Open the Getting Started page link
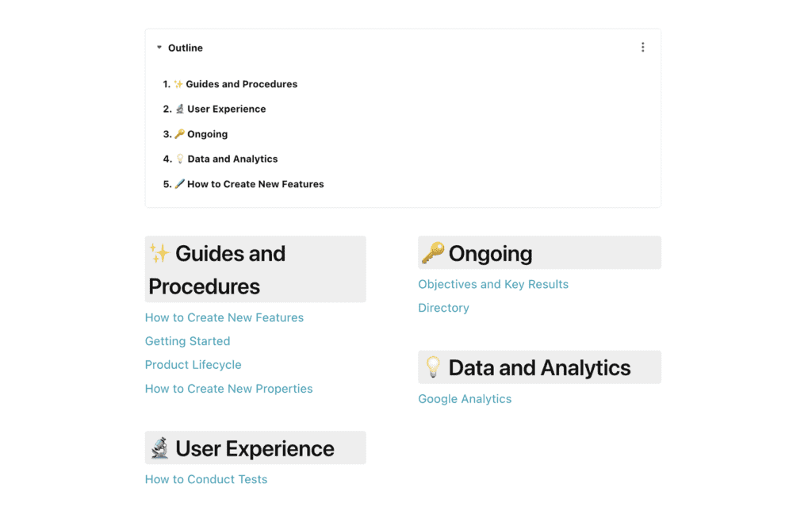The image size is (812, 526). click(187, 341)
